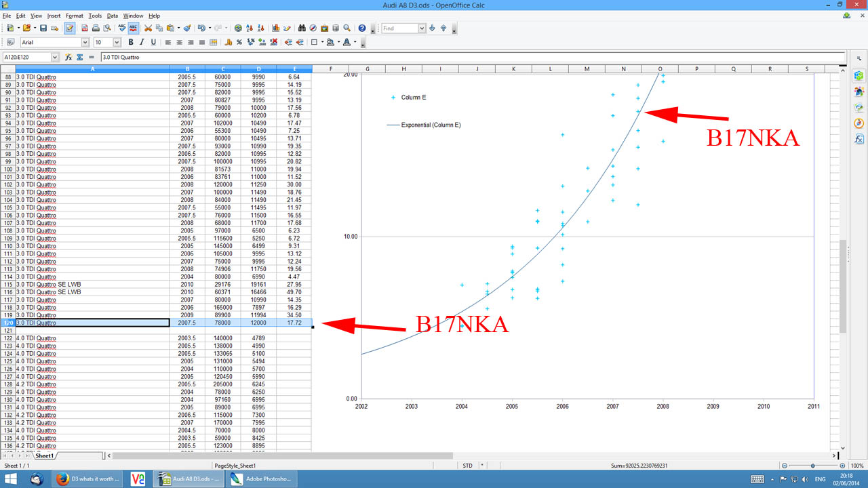Open sidebar Functions fx panel icon
Image resolution: width=868 pixels, height=488 pixels.
coord(859,138)
